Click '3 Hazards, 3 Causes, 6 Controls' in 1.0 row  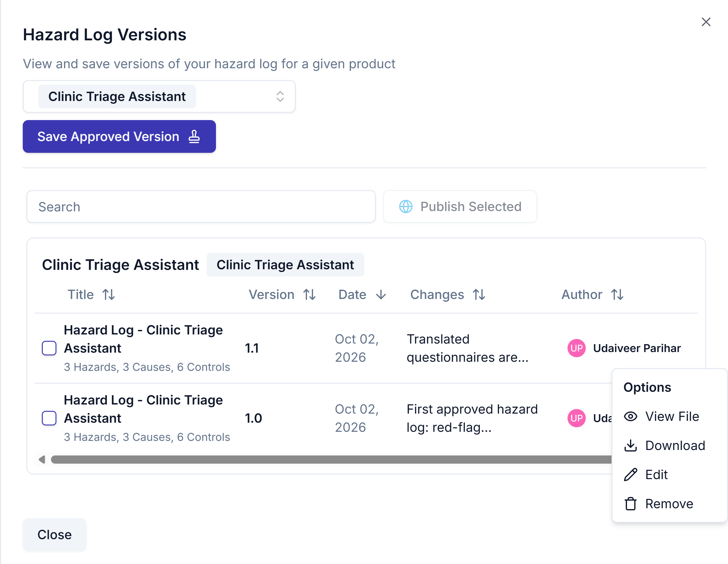tap(147, 437)
